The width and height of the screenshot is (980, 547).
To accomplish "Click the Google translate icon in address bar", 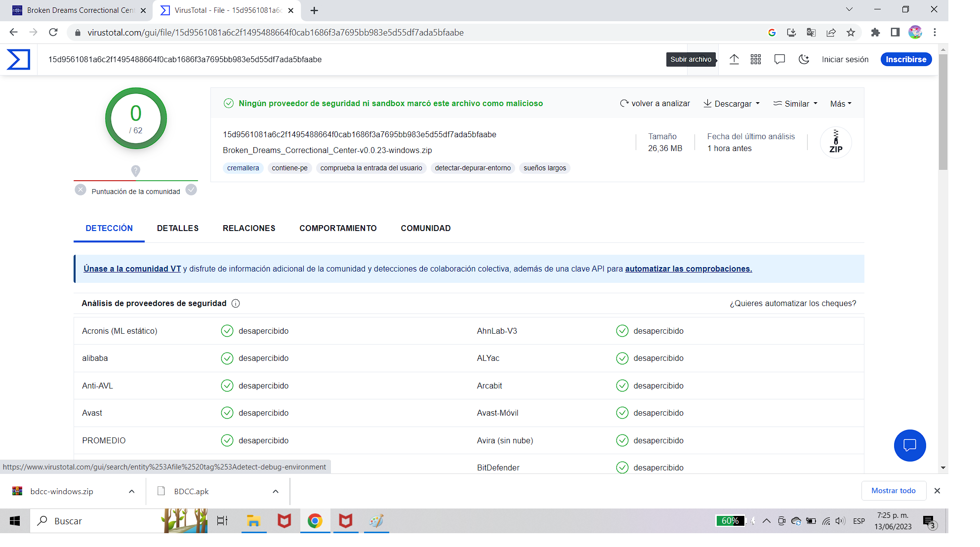I will pyautogui.click(x=811, y=33).
